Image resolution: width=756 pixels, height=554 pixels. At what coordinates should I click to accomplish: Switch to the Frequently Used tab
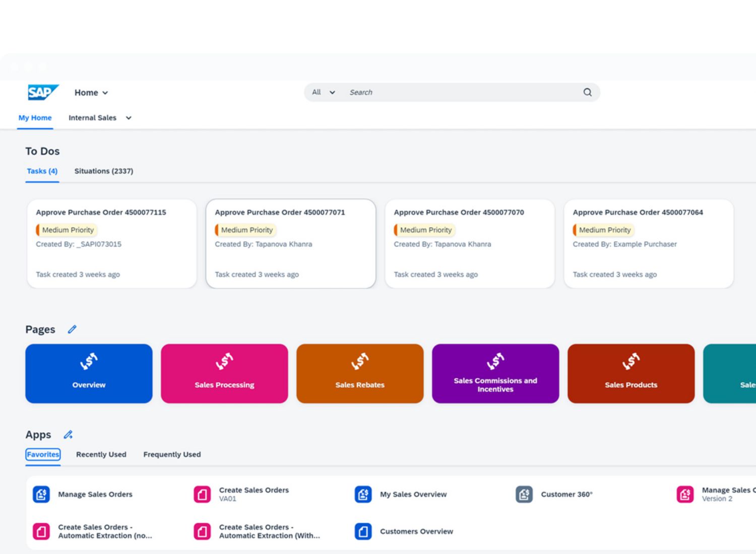tap(172, 454)
